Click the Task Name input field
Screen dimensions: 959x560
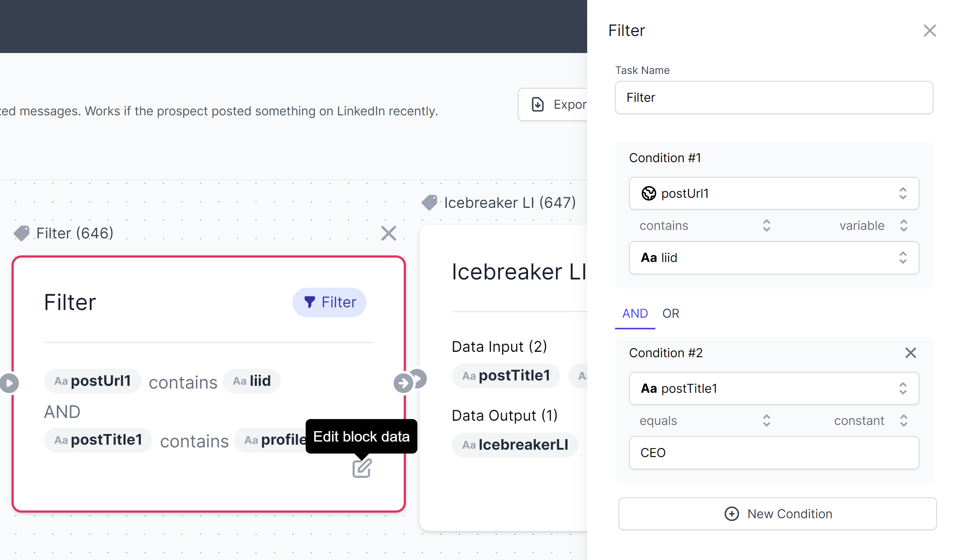pos(774,98)
